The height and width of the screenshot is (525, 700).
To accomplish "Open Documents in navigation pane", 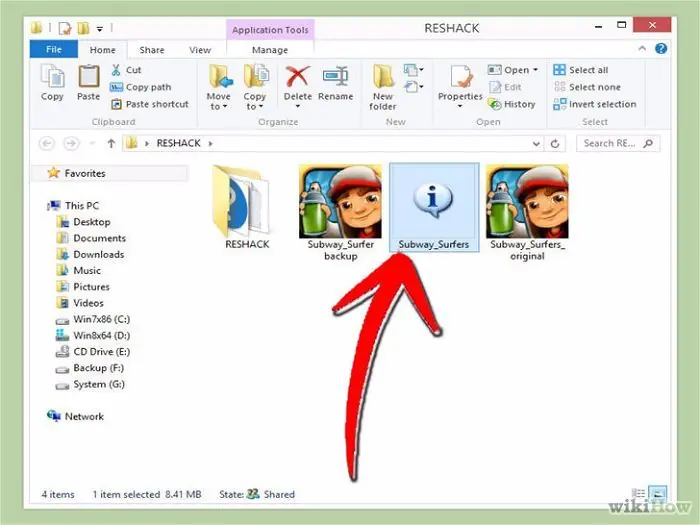I will pos(91,238).
